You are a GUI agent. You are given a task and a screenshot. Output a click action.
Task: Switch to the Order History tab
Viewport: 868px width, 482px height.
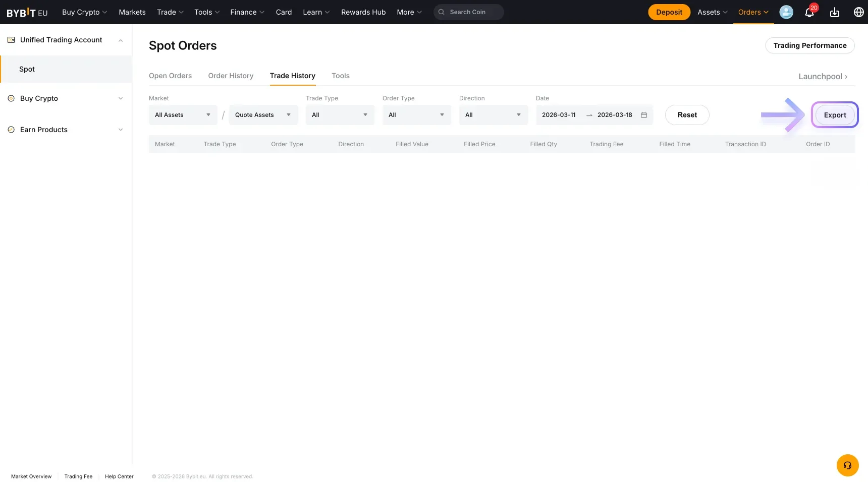231,76
